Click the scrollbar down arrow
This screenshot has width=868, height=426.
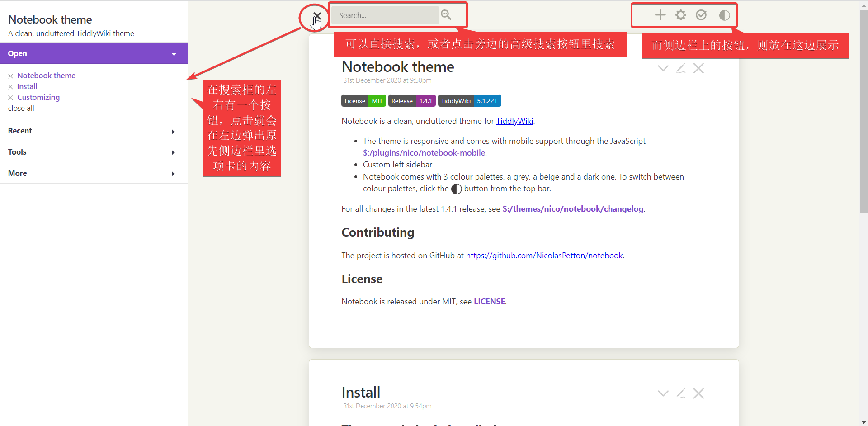pos(863,422)
